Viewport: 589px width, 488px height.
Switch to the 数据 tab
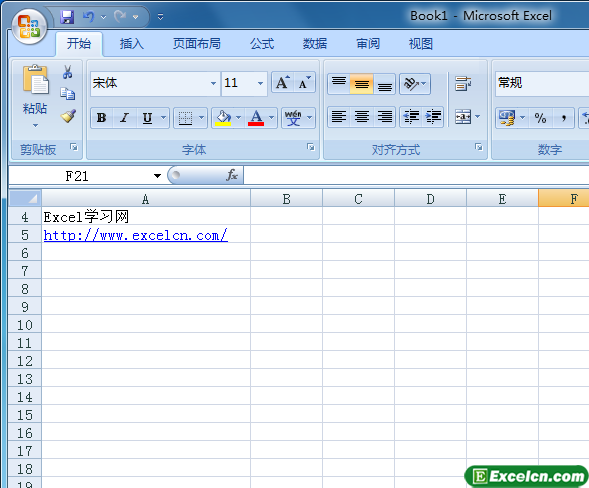point(315,44)
